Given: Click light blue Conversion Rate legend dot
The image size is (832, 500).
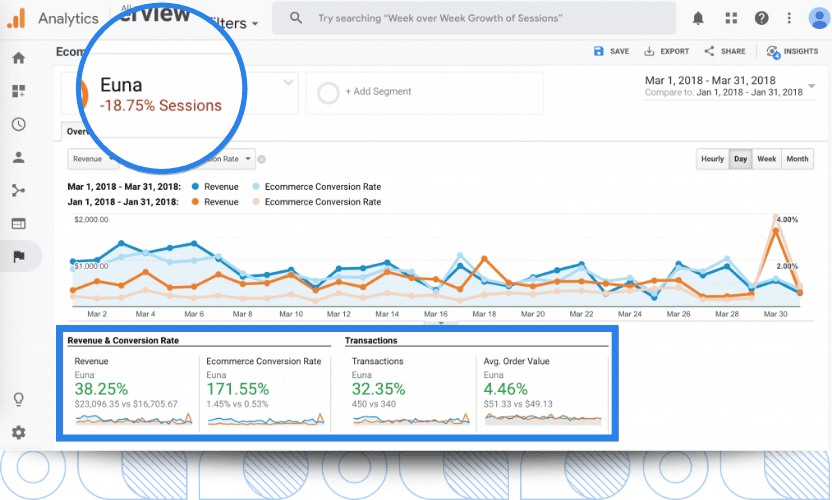Looking at the screenshot, I should click(x=256, y=187).
